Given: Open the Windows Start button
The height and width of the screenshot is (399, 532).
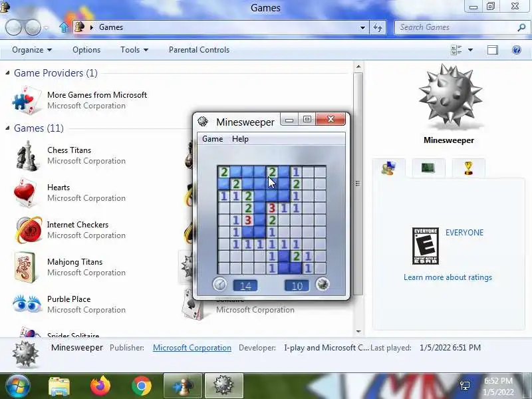Looking at the screenshot, I should click(17, 386).
